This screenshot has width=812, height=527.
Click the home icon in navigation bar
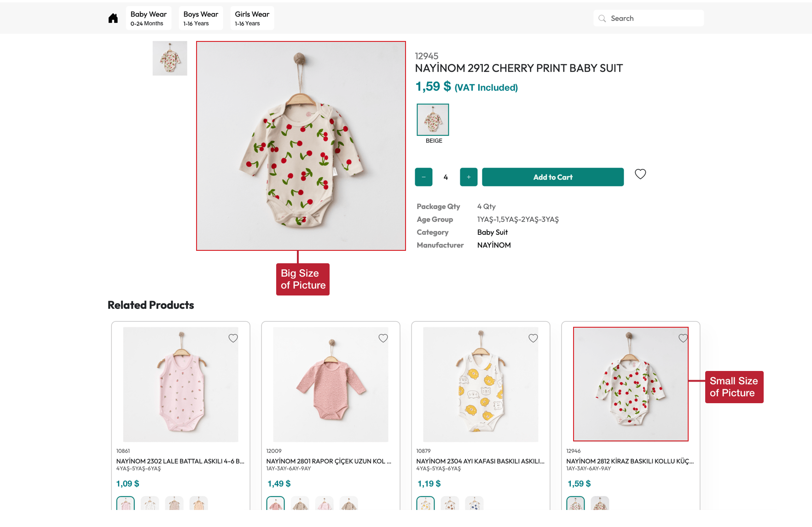click(x=113, y=18)
